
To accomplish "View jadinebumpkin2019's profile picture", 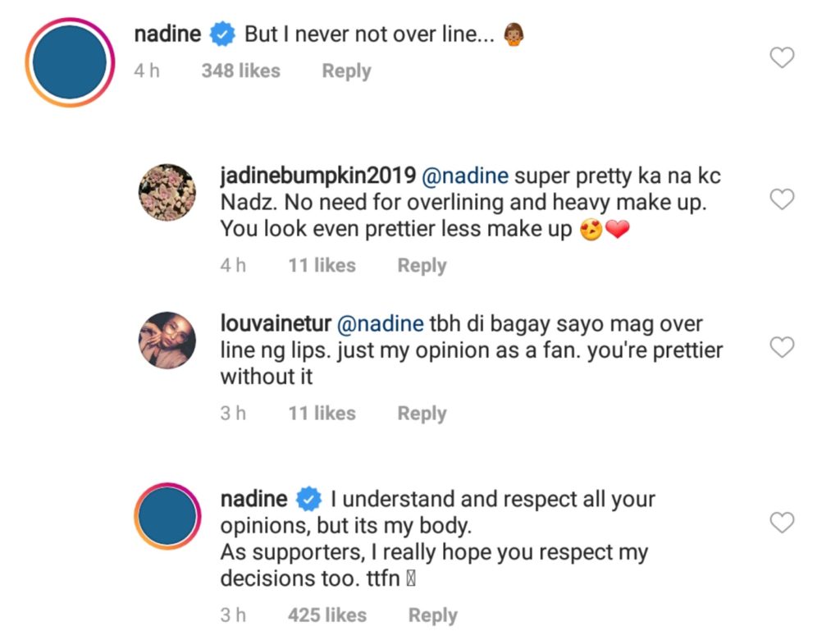I will (x=167, y=192).
